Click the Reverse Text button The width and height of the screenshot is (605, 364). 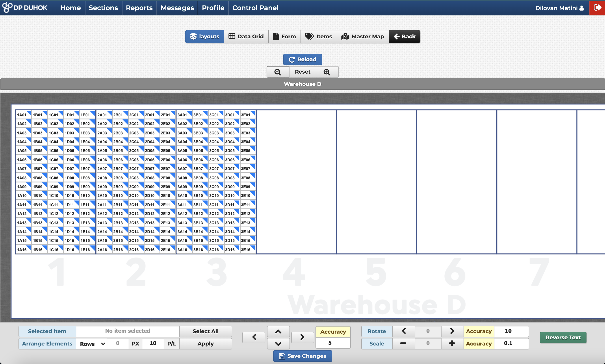[563, 338]
